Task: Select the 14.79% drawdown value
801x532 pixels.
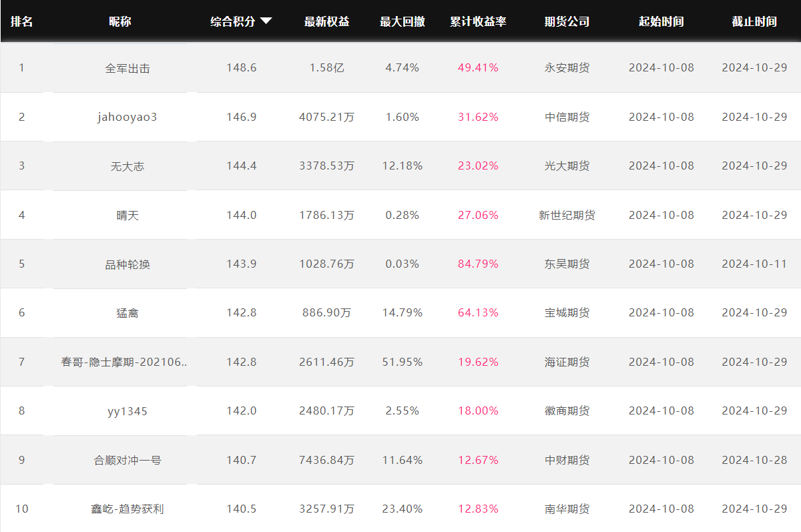Action: (403, 312)
